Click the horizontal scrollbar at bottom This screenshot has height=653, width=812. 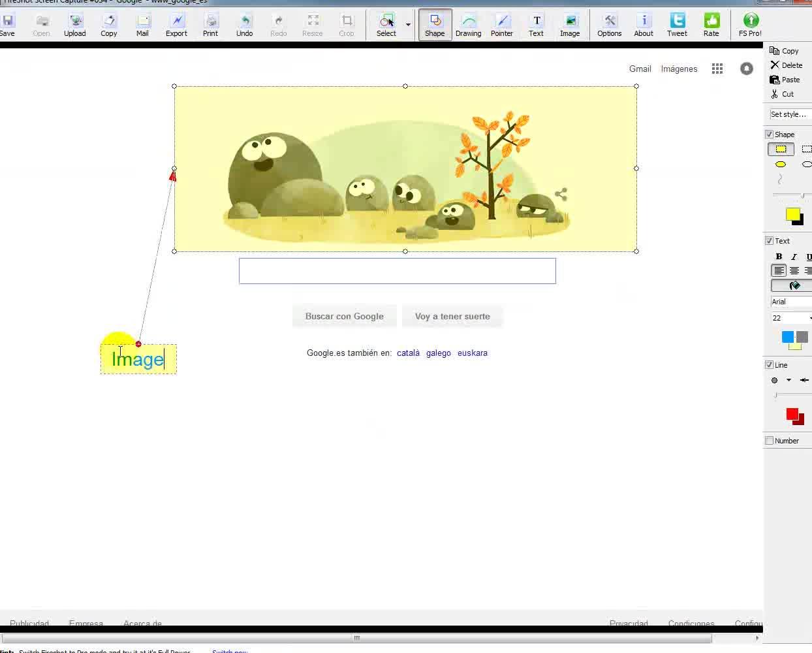[x=356, y=638]
